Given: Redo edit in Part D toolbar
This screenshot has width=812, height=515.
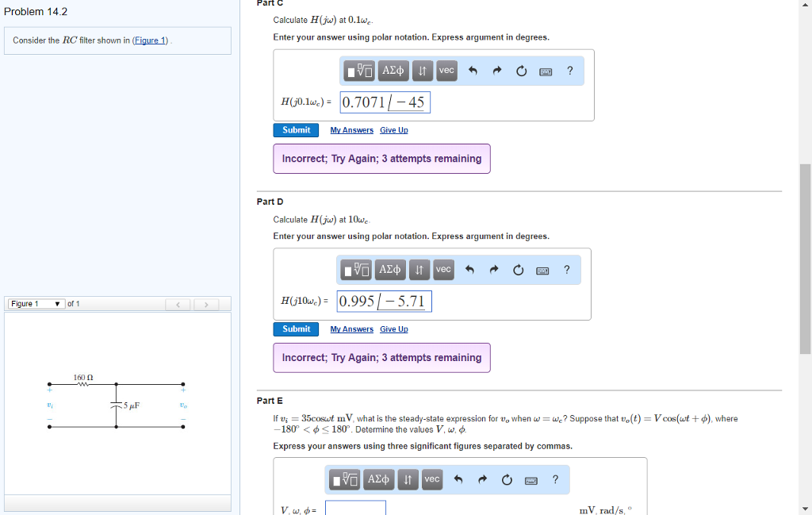Looking at the screenshot, I should pos(494,270).
